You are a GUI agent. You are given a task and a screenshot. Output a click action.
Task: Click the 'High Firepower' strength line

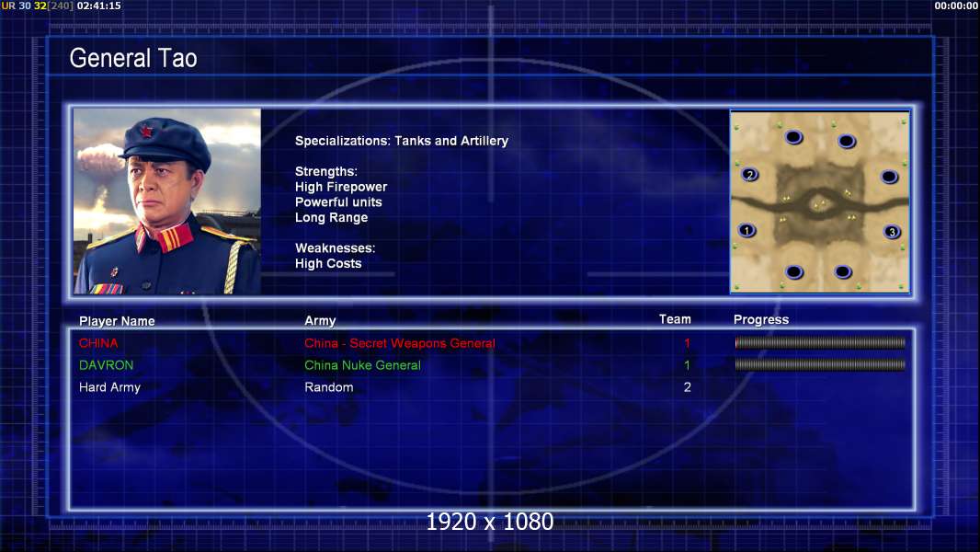[x=341, y=187]
